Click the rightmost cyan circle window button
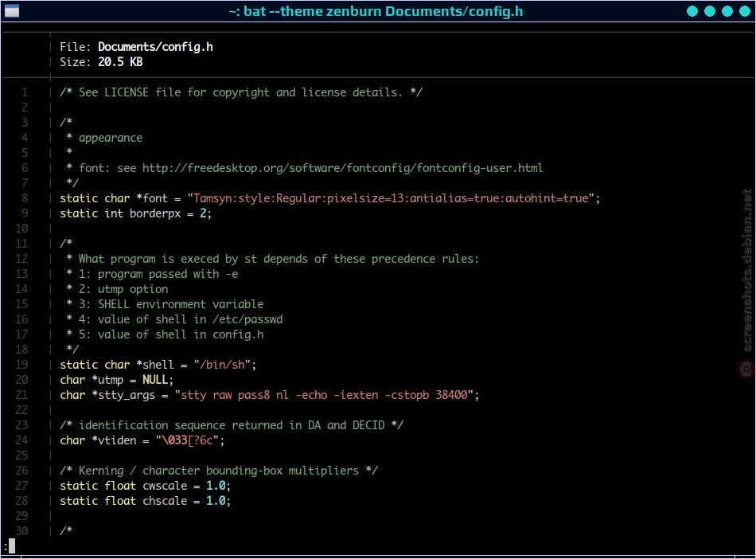Image resolution: width=756 pixels, height=559 pixels. pyautogui.click(x=745, y=11)
